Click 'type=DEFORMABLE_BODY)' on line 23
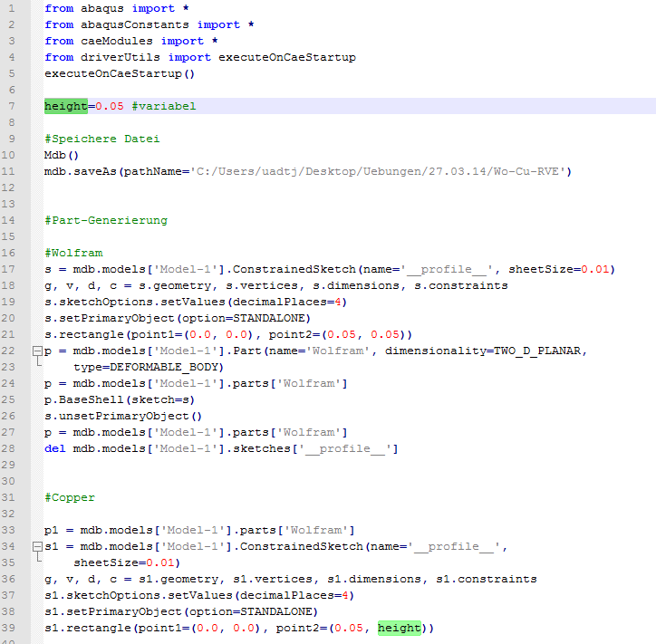 click(149, 367)
